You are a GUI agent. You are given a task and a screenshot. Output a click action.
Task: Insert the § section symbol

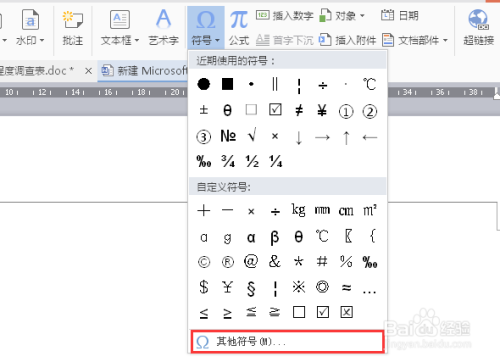[251, 288]
